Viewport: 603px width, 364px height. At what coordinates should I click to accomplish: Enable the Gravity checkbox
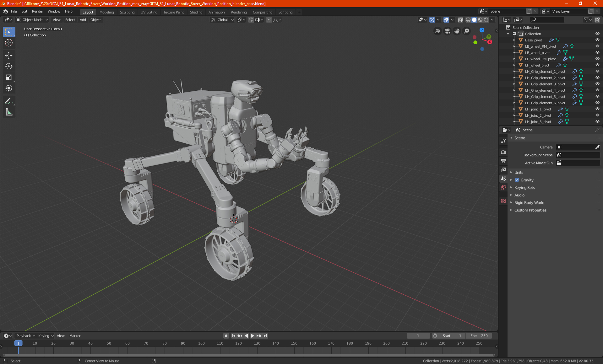click(x=517, y=180)
